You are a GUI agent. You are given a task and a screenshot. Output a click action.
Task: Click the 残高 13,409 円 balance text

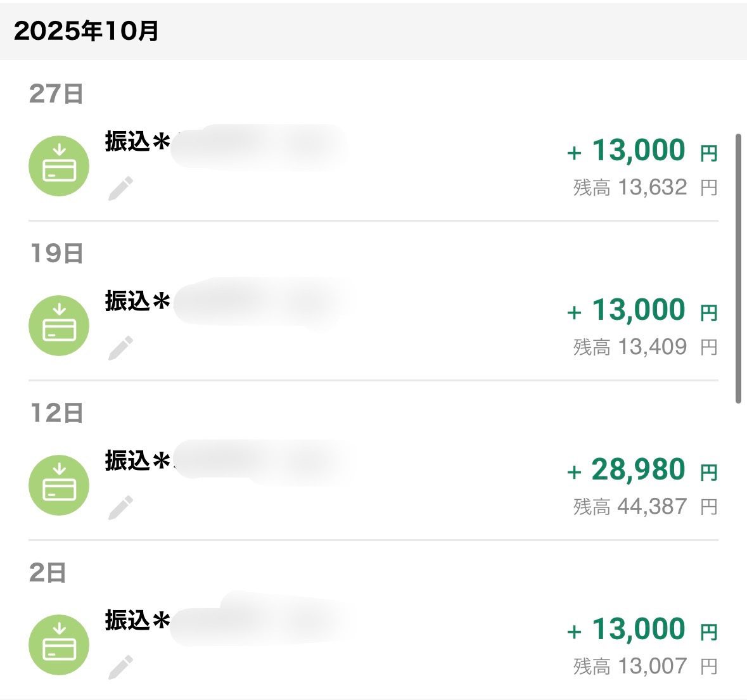point(645,347)
